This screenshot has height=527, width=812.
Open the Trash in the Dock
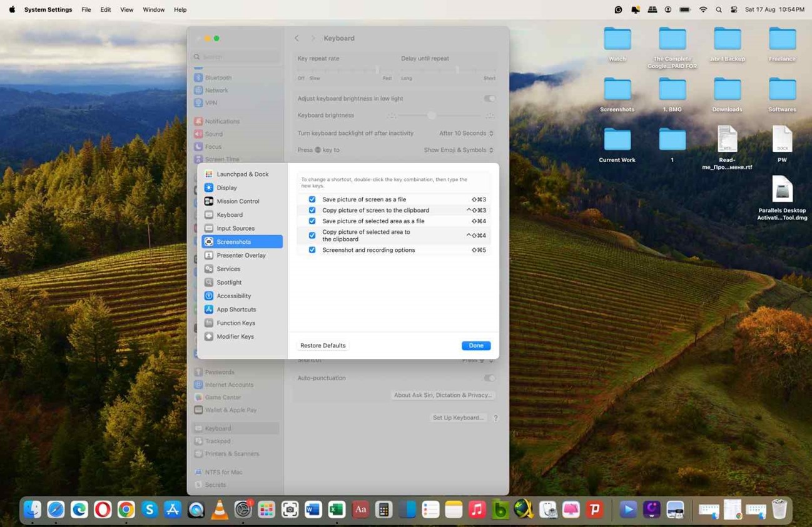(779, 509)
